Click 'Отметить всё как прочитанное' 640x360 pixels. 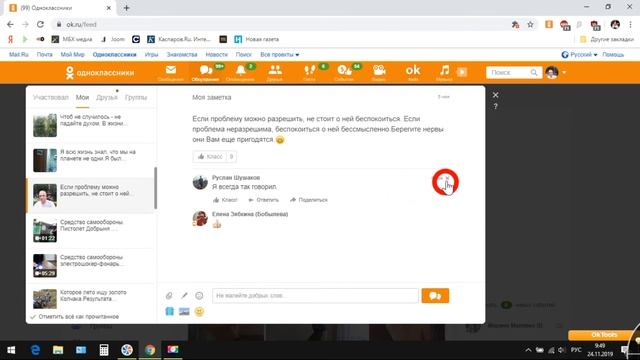[x=75, y=317]
